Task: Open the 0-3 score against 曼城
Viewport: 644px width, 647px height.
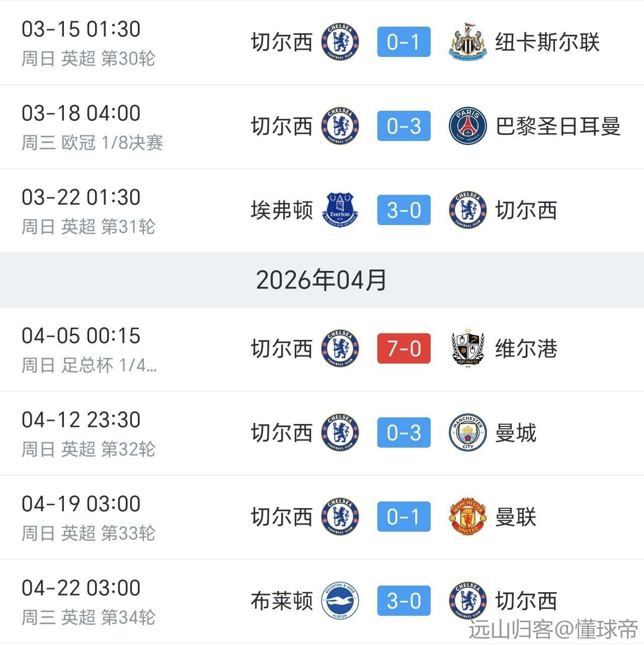Action: [404, 433]
